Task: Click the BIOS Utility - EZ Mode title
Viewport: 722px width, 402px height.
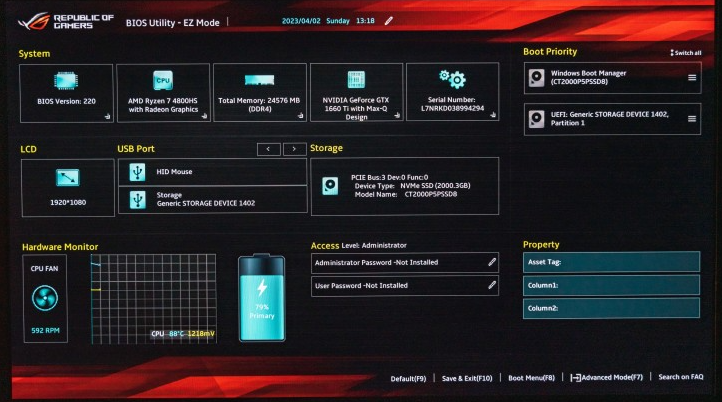Action: [173, 23]
